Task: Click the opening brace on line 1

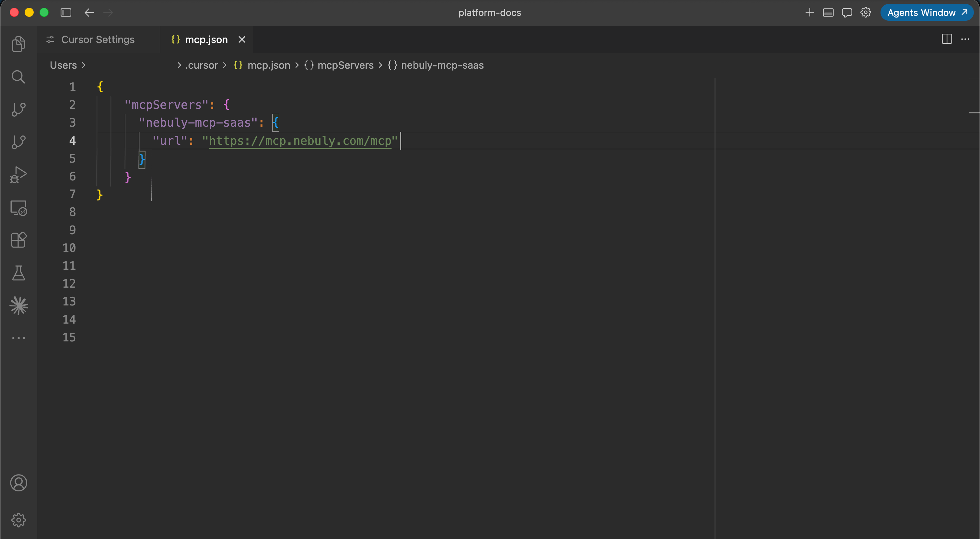Action: pos(100,87)
